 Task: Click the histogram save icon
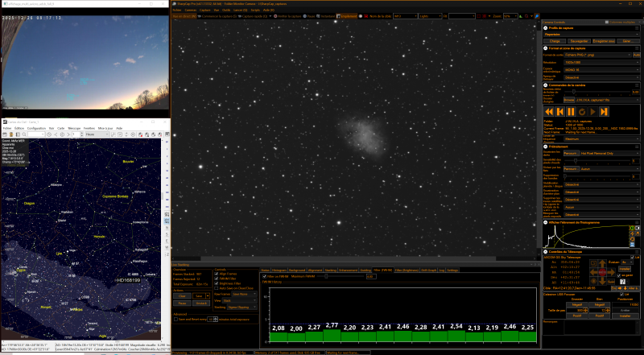pos(632,245)
